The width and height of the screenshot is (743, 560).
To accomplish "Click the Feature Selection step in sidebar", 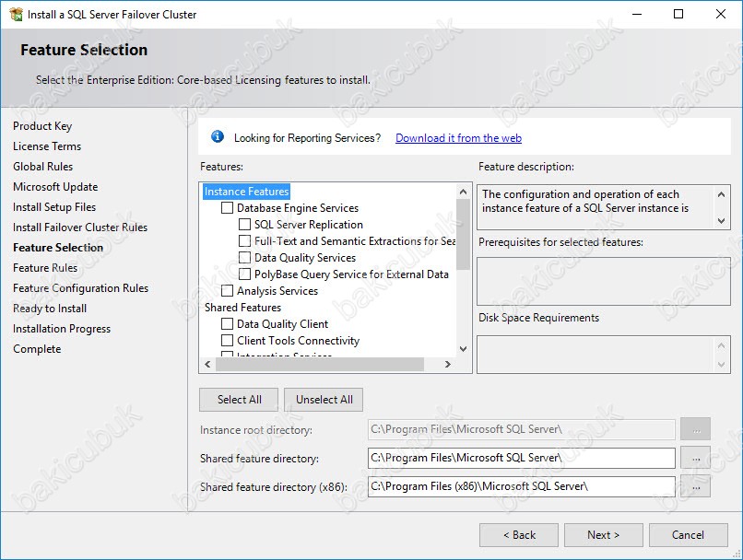I will [x=58, y=248].
